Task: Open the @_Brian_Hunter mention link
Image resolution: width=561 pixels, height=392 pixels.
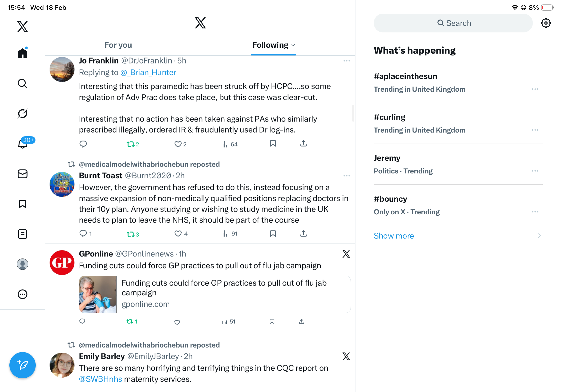Action: 148,72
